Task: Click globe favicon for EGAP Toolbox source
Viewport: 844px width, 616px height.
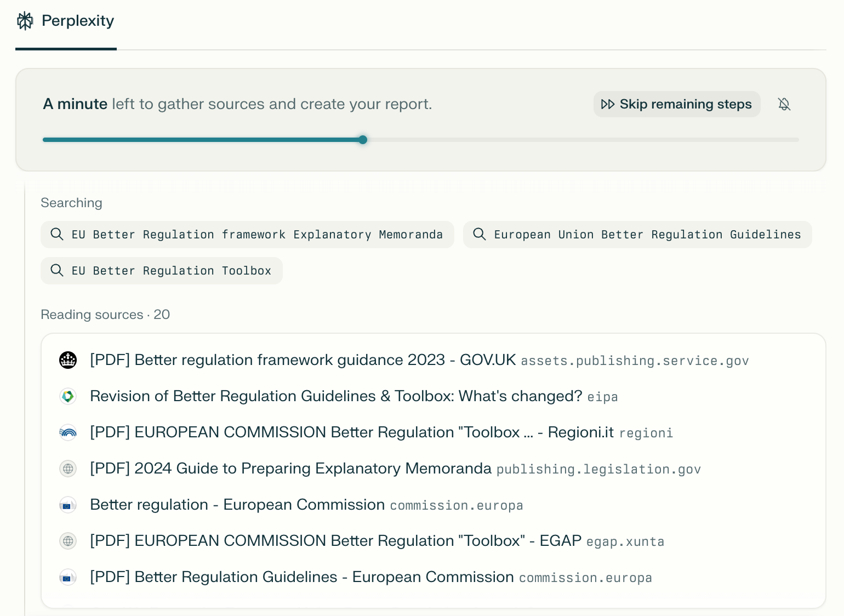Action: click(68, 541)
